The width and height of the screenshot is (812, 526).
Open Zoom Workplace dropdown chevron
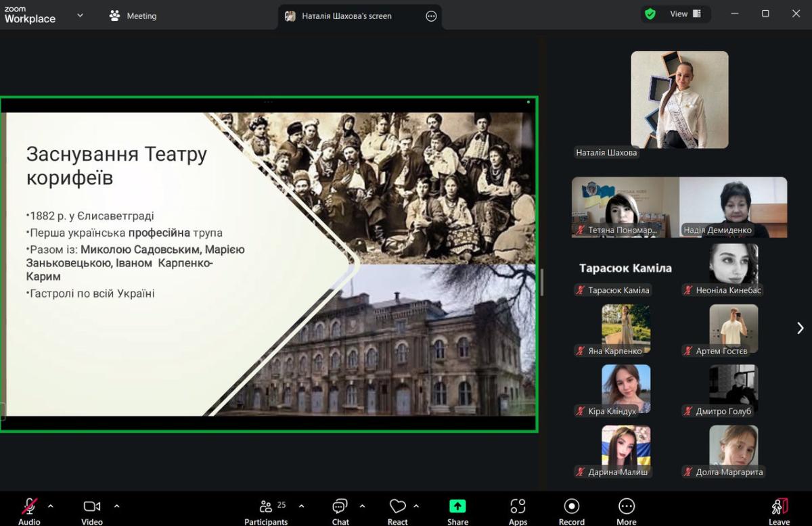point(80,15)
